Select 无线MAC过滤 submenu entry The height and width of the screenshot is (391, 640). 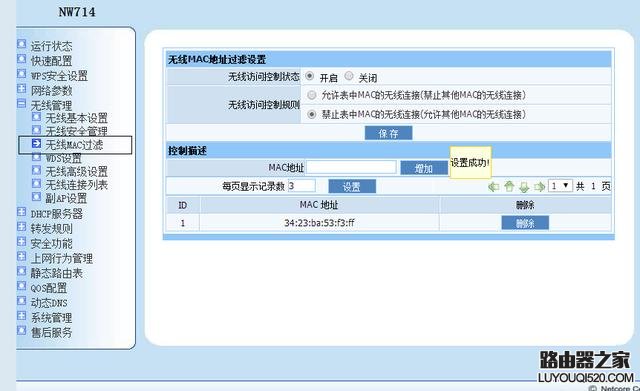(74, 145)
